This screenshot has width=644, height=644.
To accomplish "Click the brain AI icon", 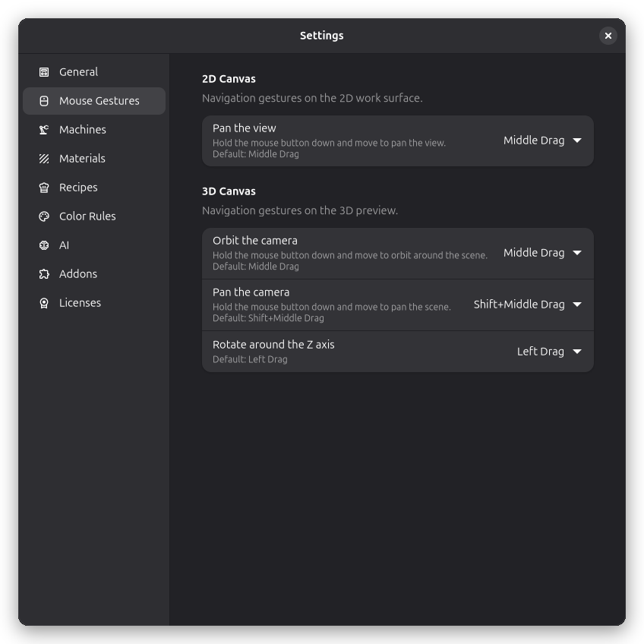I will pyautogui.click(x=44, y=245).
